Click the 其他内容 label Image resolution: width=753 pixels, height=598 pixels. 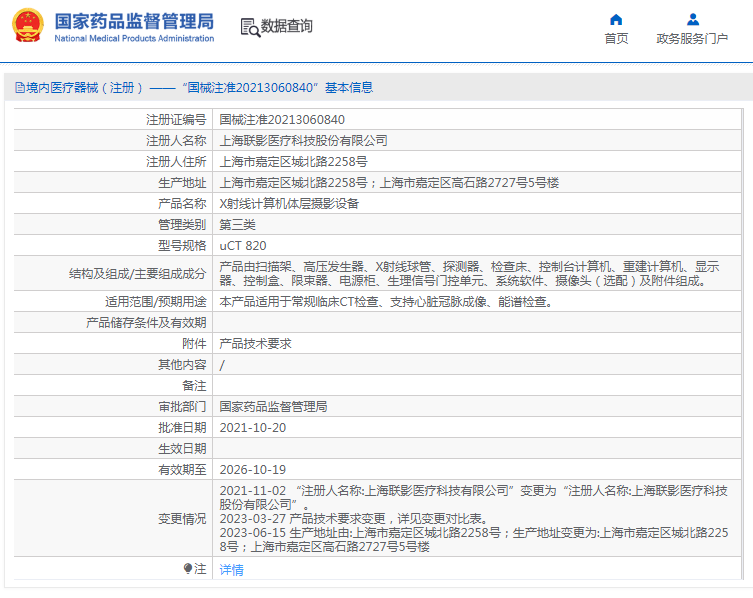[182, 365]
